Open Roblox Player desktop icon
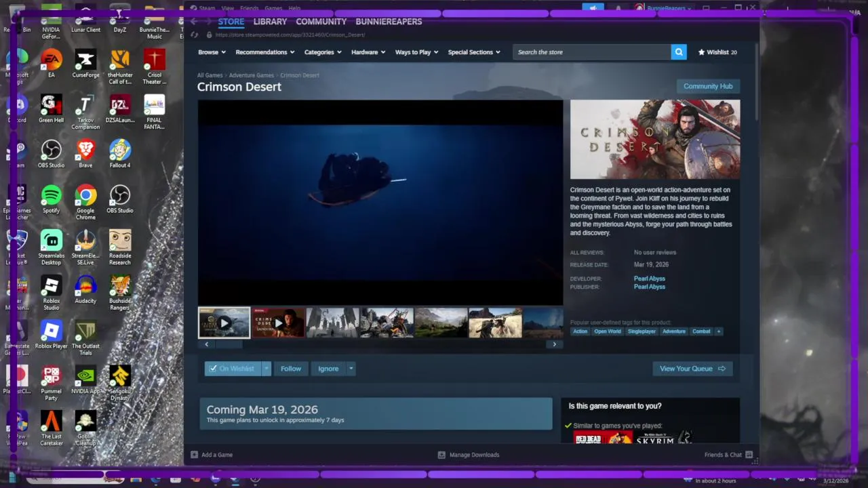 click(x=51, y=335)
